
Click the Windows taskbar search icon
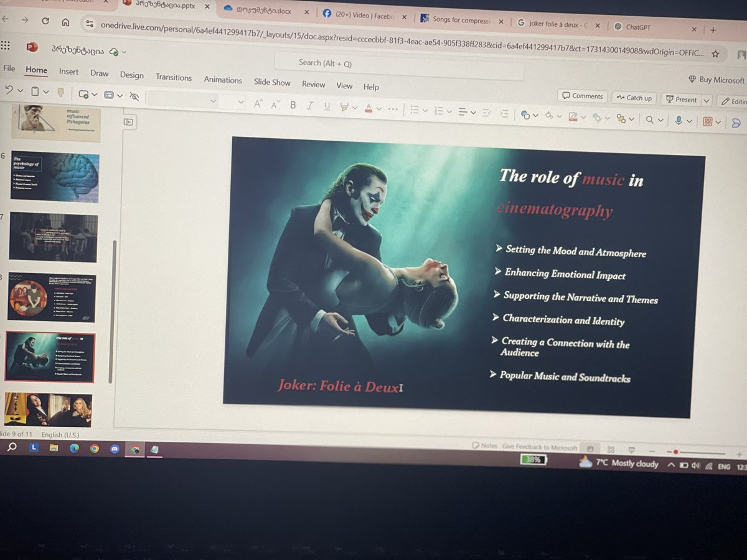point(12,447)
